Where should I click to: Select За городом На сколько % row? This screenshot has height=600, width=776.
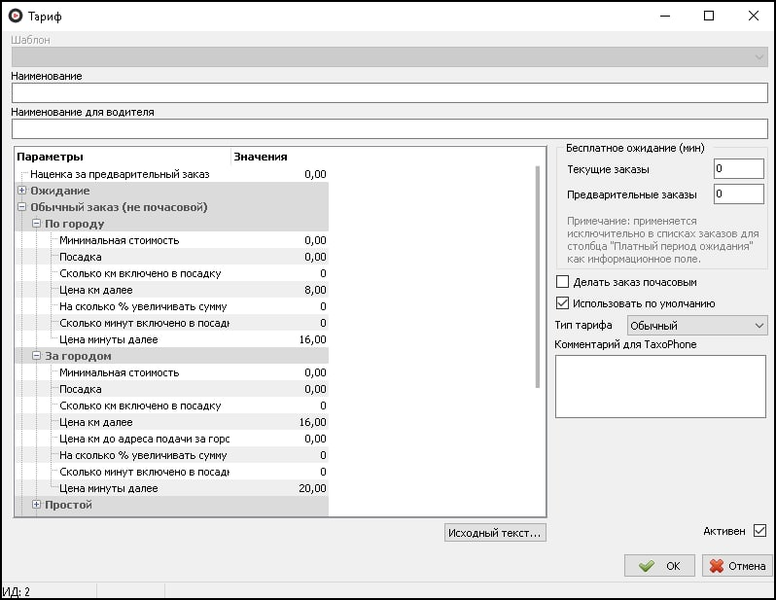coord(172,455)
